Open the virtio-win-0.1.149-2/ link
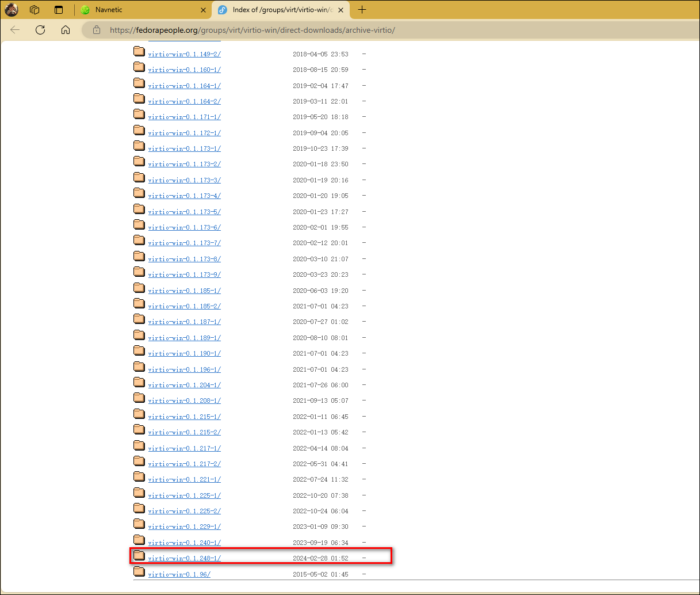The height and width of the screenshot is (595, 700). click(x=184, y=54)
